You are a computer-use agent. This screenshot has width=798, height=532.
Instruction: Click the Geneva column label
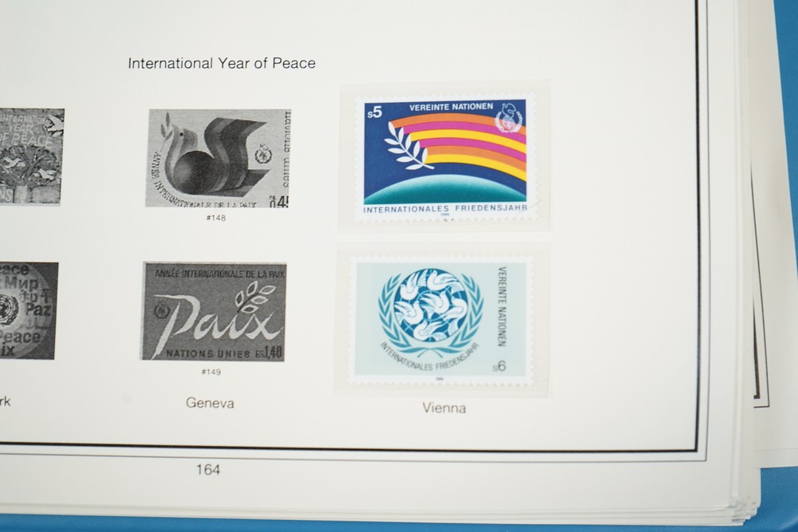[210, 403]
